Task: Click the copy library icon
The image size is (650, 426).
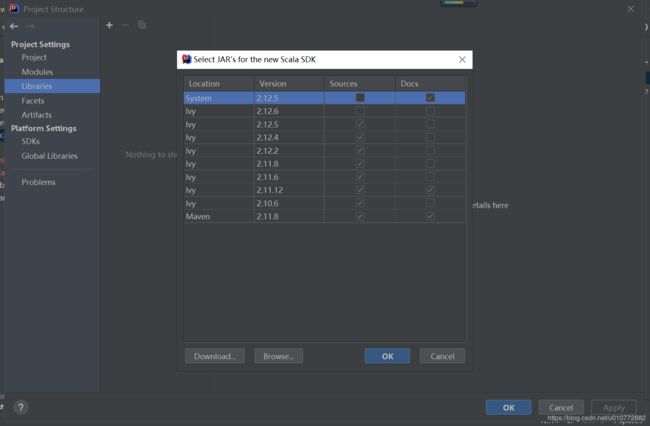Action: (x=142, y=25)
